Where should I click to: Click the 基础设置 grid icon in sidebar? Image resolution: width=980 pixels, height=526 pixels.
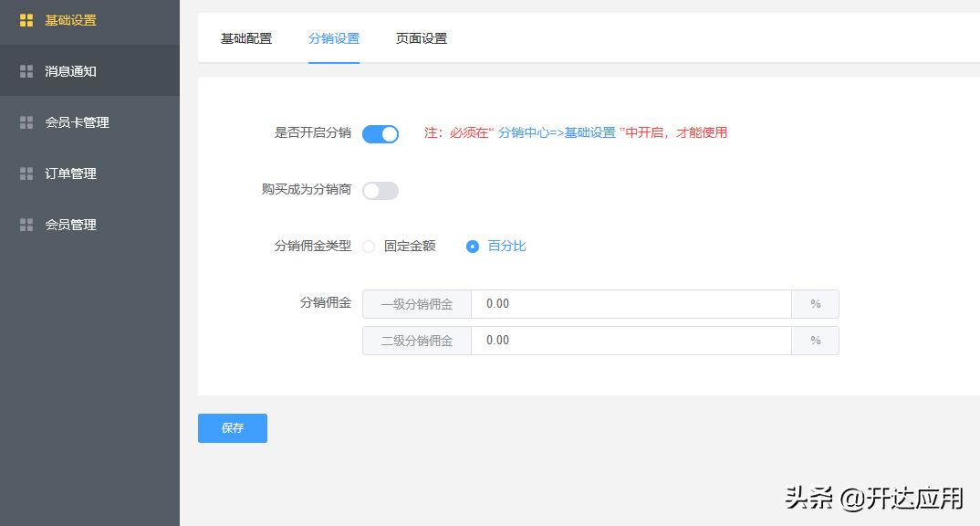click(26, 20)
